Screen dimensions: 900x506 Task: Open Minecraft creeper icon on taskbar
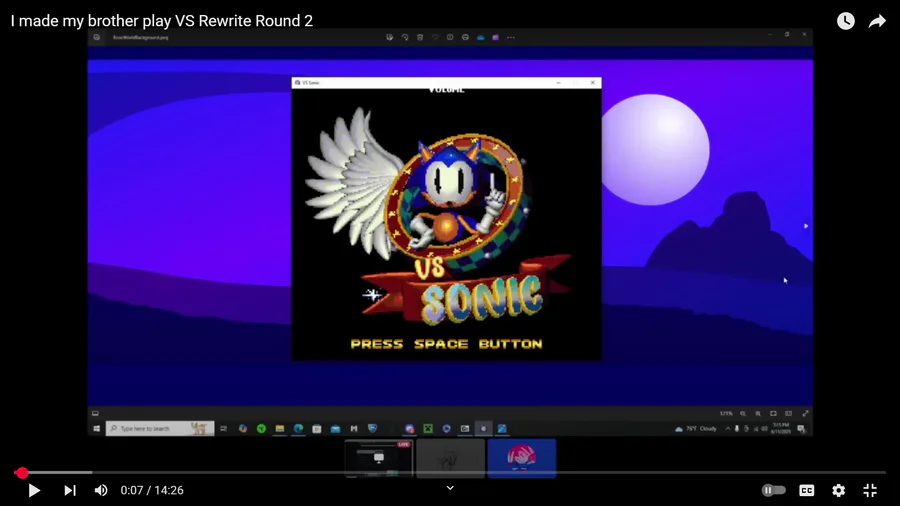428,429
